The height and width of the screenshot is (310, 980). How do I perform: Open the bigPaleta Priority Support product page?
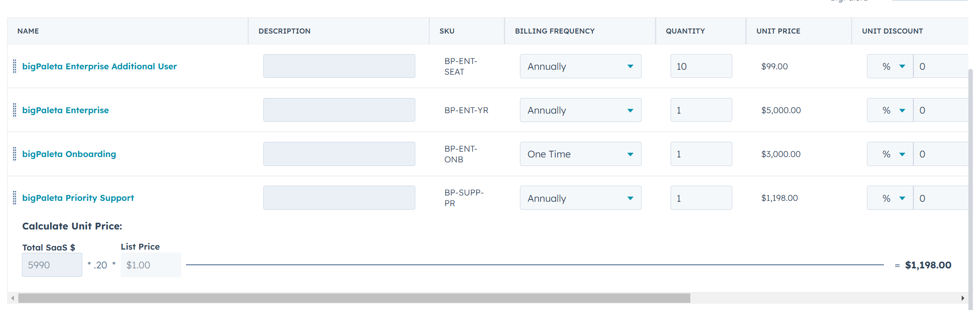click(78, 197)
